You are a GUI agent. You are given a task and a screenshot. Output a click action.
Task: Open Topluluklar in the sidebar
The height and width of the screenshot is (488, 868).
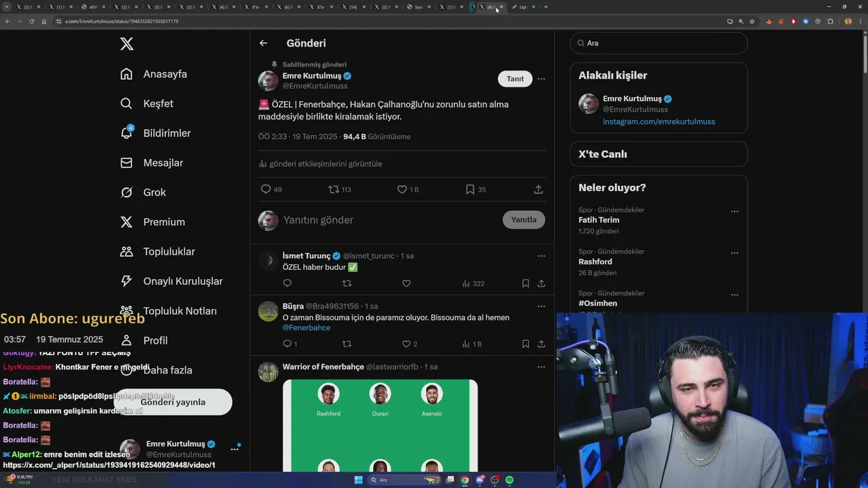pos(157,251)
